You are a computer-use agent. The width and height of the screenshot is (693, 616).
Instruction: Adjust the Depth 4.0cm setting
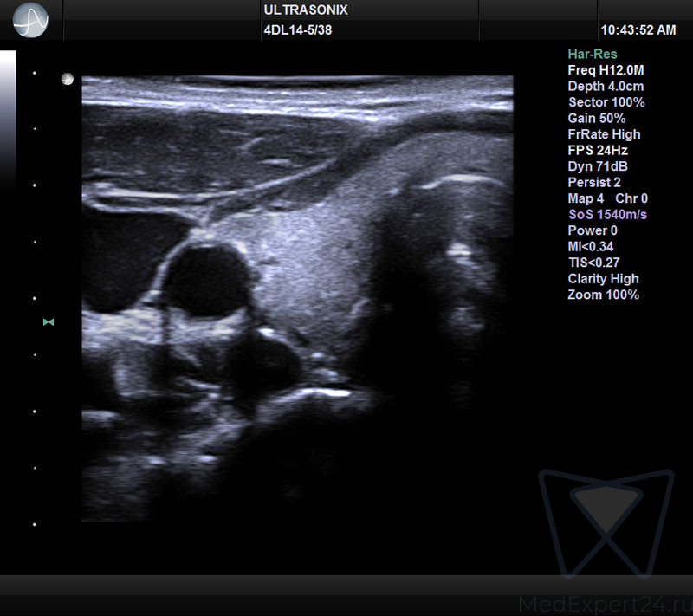click(x=605, y=87)
